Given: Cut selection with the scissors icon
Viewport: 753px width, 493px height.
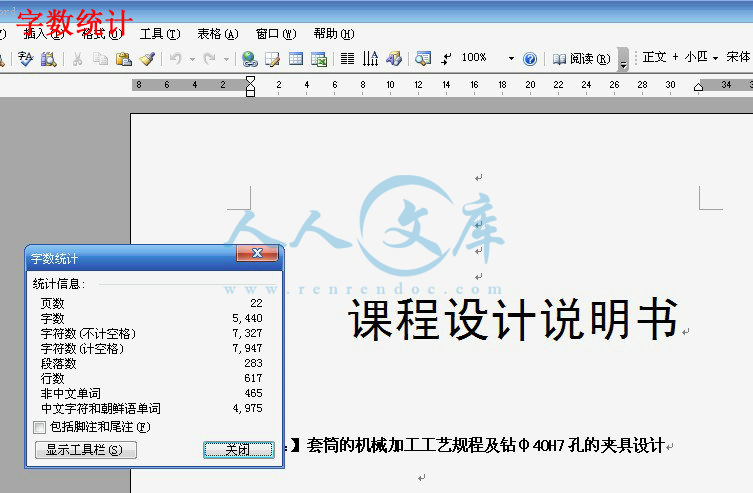Looking at the screenshot, I should [x=77, y=59].
